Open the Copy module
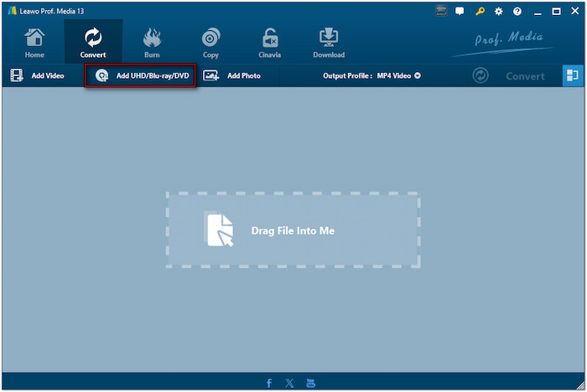 tap(210, 42)
